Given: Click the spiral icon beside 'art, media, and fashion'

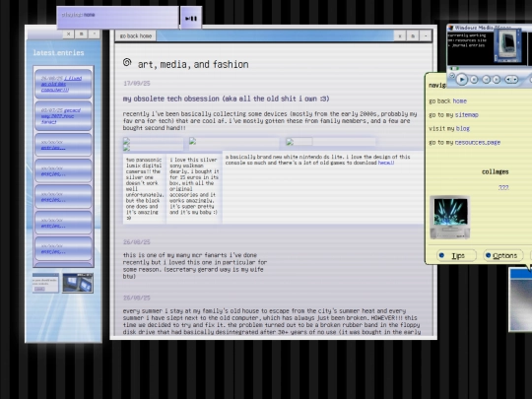Looking at the screenshot, I should pos(127,62).
